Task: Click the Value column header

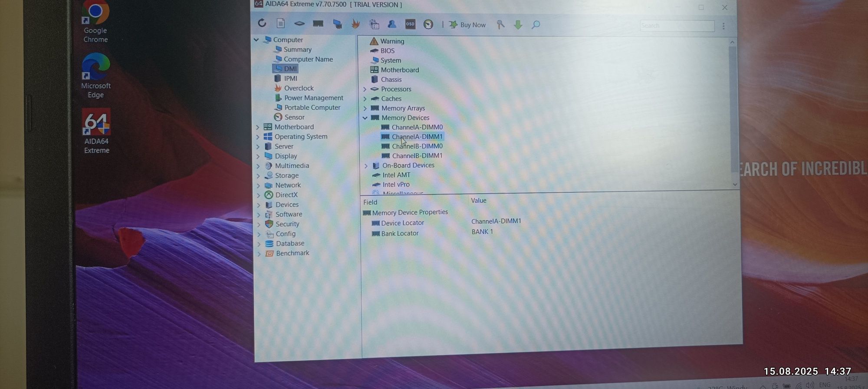Action: tap(479, 201)
